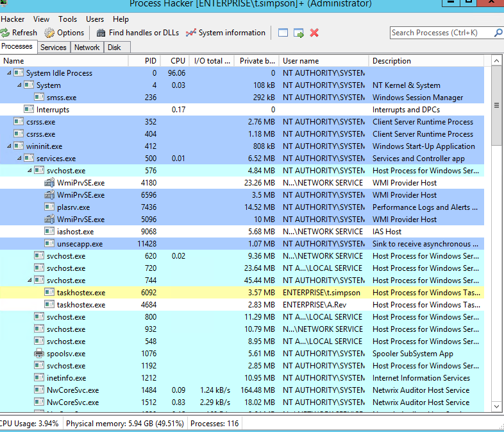Viewport: 504px width, 432px height.
Task: Click the find window toolbar icon
Action: (283, 33)
